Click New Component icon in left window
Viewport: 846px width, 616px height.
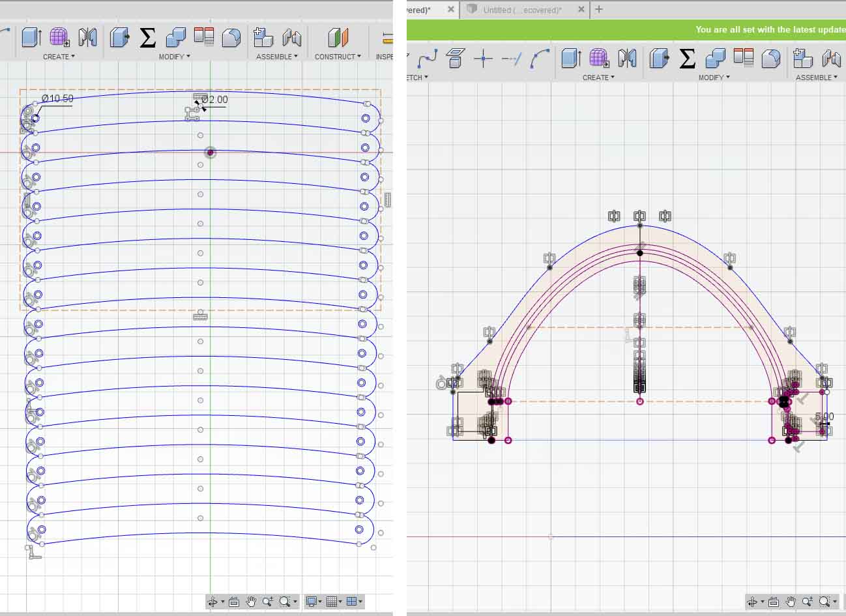point(263,37)
